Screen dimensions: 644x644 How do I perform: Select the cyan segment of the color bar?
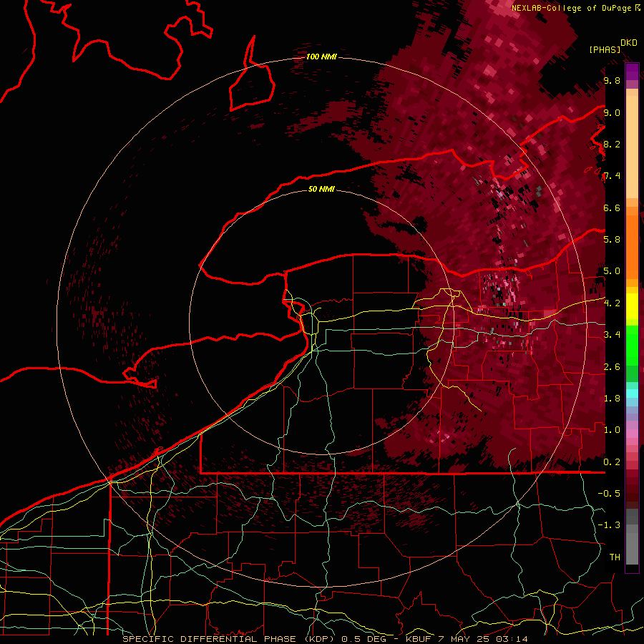click(632, 394)
